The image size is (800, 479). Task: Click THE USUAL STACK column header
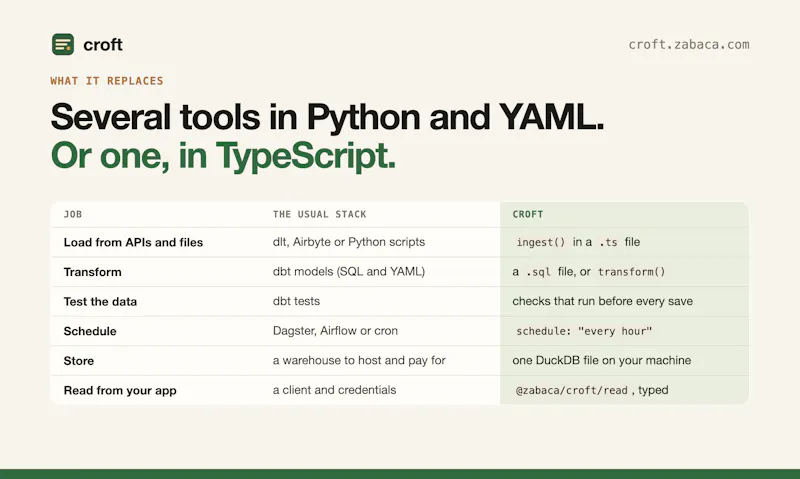319,214
